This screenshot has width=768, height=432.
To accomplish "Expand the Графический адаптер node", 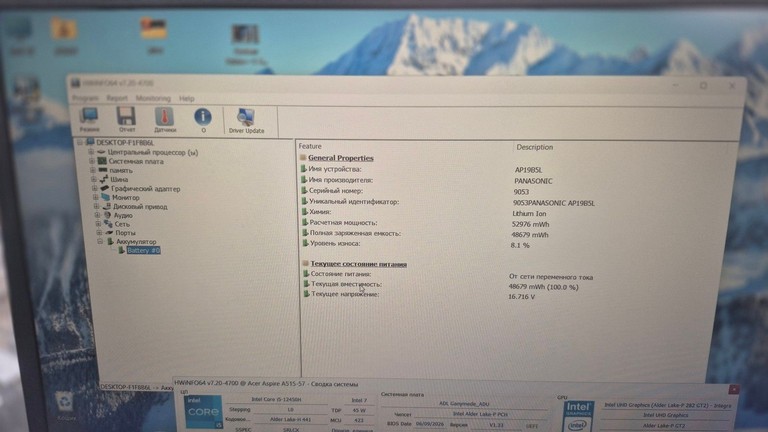I will coord(95,189).
